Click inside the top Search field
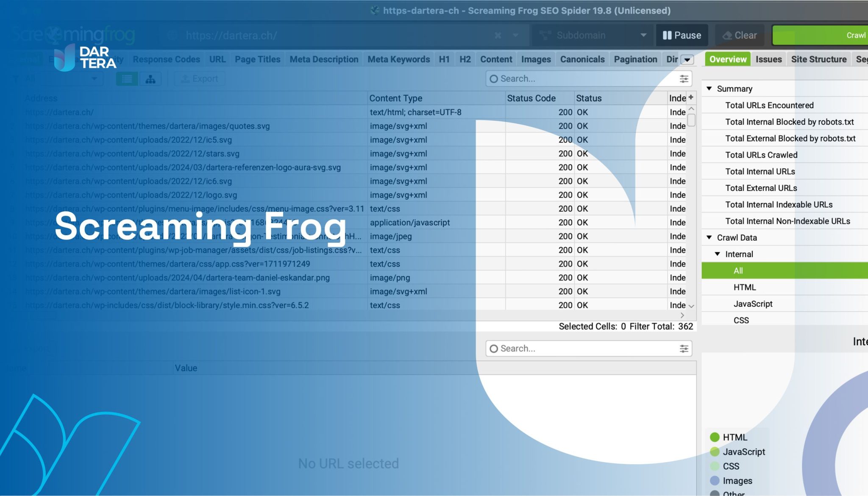Viewport: 868px width, 496px height. pyautogui.click(x=572, y=78)
